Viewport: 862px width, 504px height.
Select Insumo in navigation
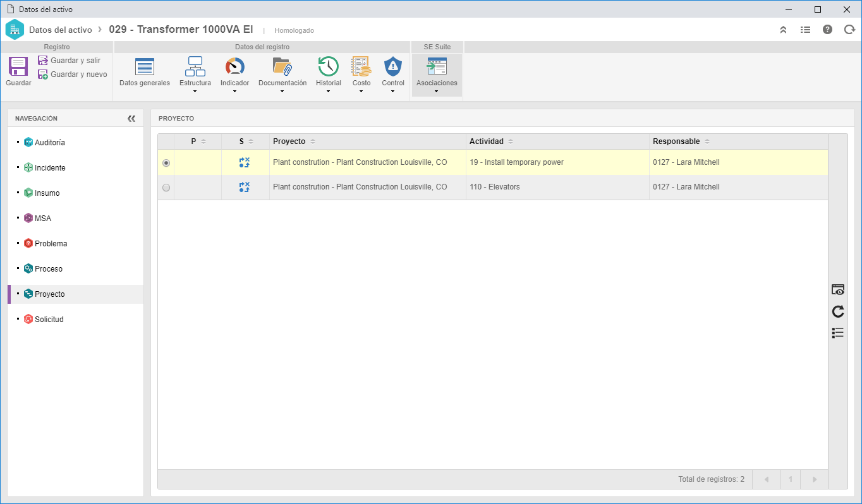coord(47,193)
